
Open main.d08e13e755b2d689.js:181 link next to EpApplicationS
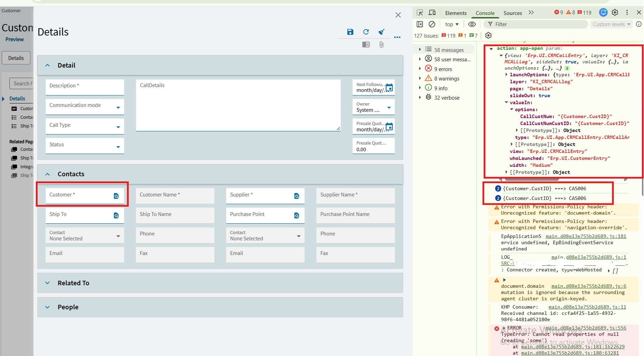586,236
